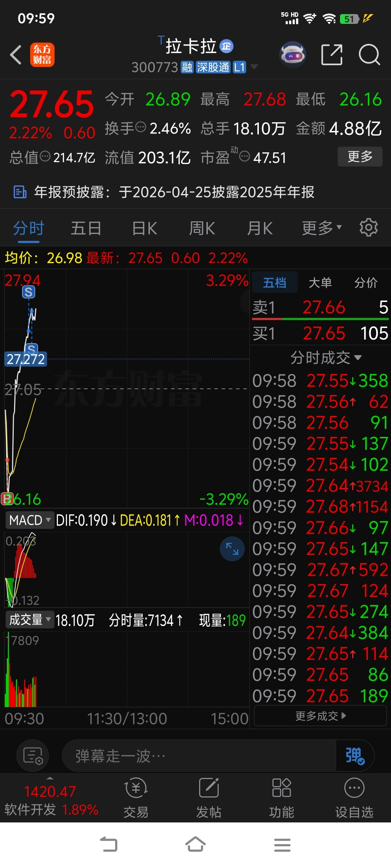Tap the 东方财富 orange logo icon

tap(42, 55)
